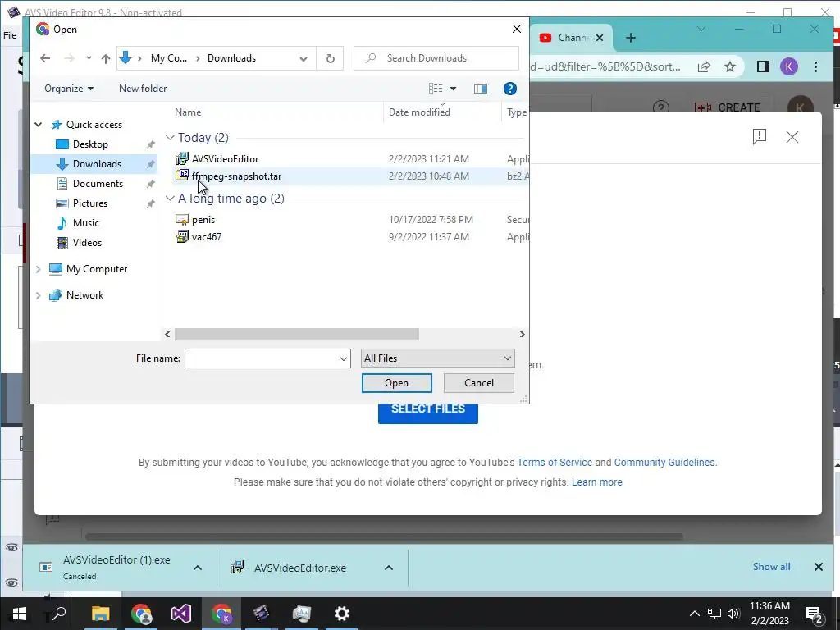Open view options dropdown arrow
The image size is (840, 630).
click(453, 89)
